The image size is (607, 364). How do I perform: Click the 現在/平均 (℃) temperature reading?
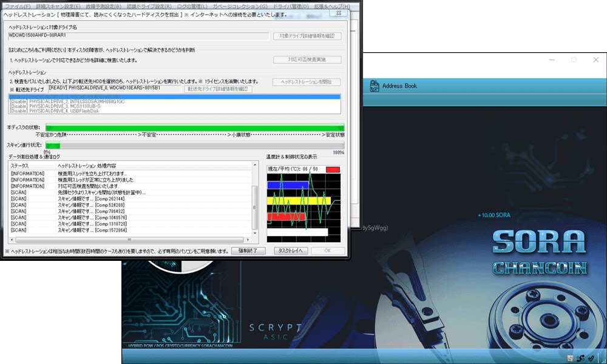(x=293, y=169)
